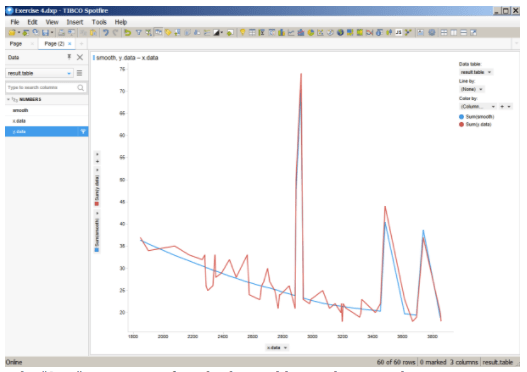The height and width of the screenshot is (372, 527).
Task: Click the map chart globe icon
Action: click(340, 33)
